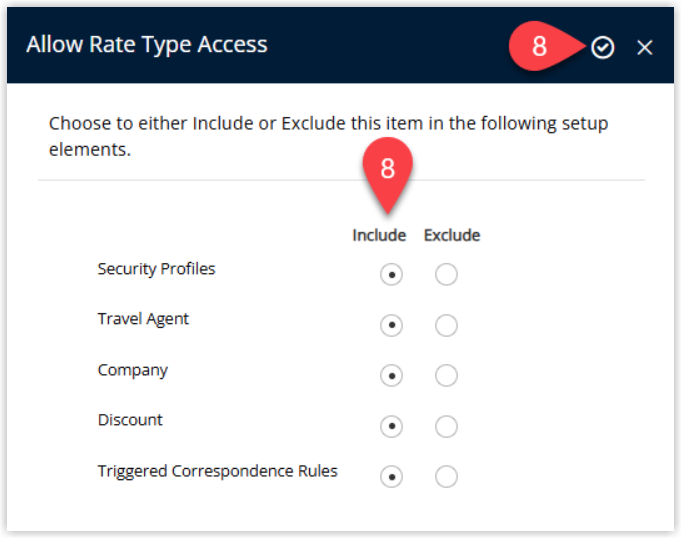The height and width of the screenshot is (539, 682).
Task: Click the Triggered Correspondence Rules label
Action: coord(217,471)
